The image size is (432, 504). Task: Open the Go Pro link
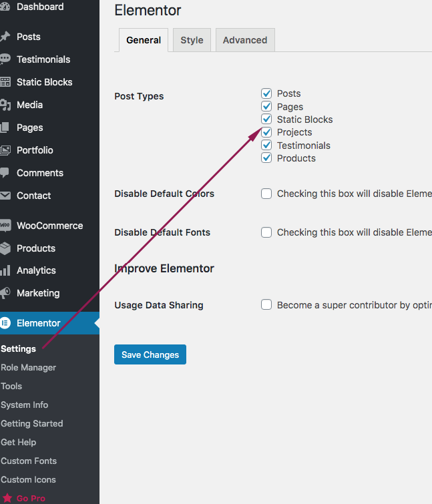(31, 498)
